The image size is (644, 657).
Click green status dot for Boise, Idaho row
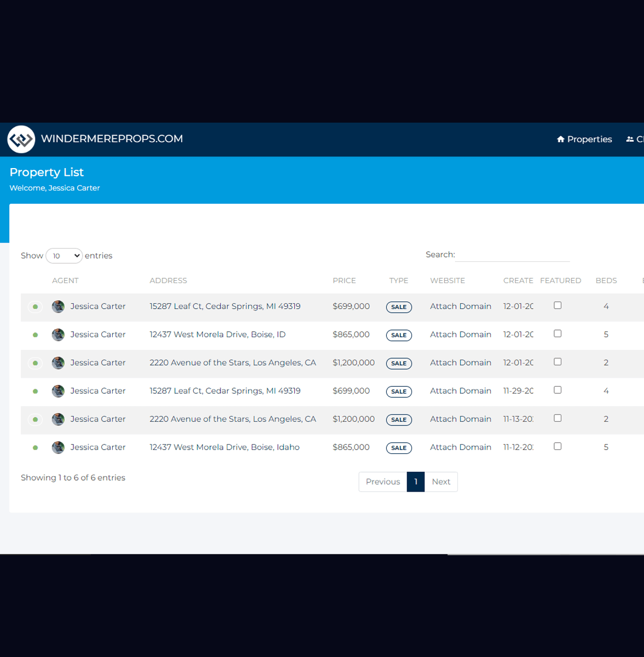tap(35, 448)
